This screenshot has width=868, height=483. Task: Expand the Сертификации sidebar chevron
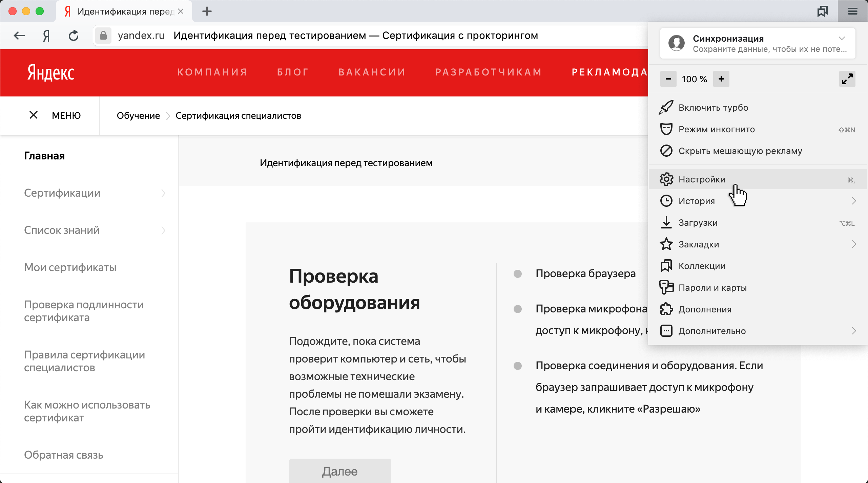163,193
